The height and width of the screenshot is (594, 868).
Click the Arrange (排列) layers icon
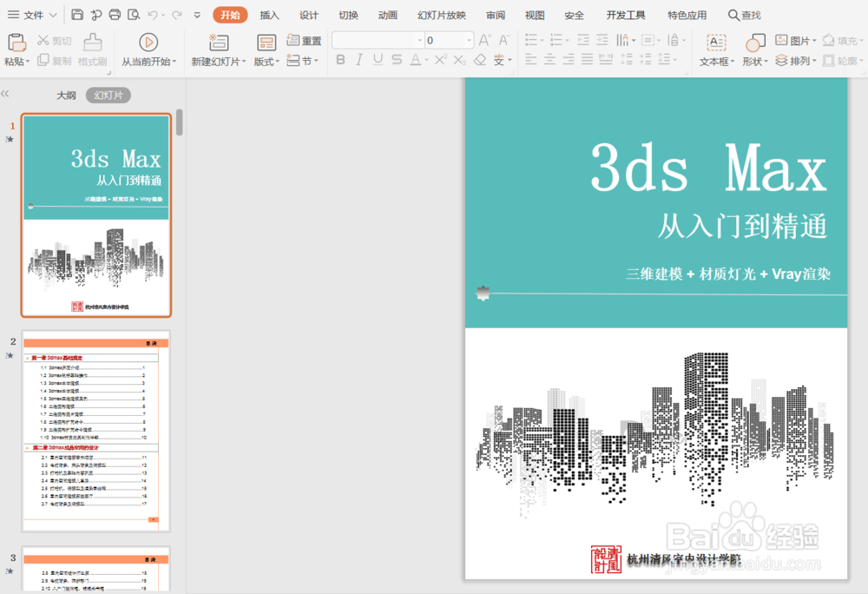pos(781,60)
